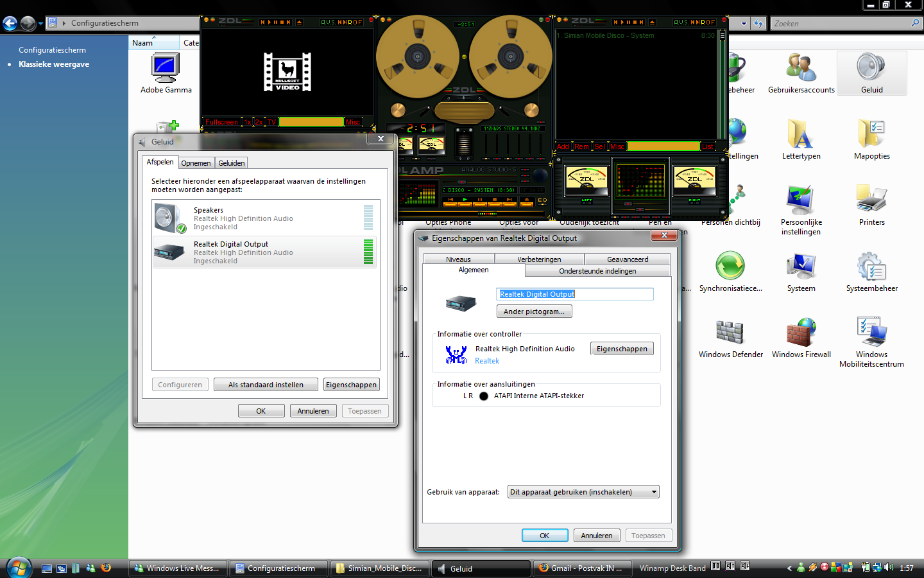924x578 pixels.
Task: Click the Winamp playlist scrollbar
Action: click(722, 83)
